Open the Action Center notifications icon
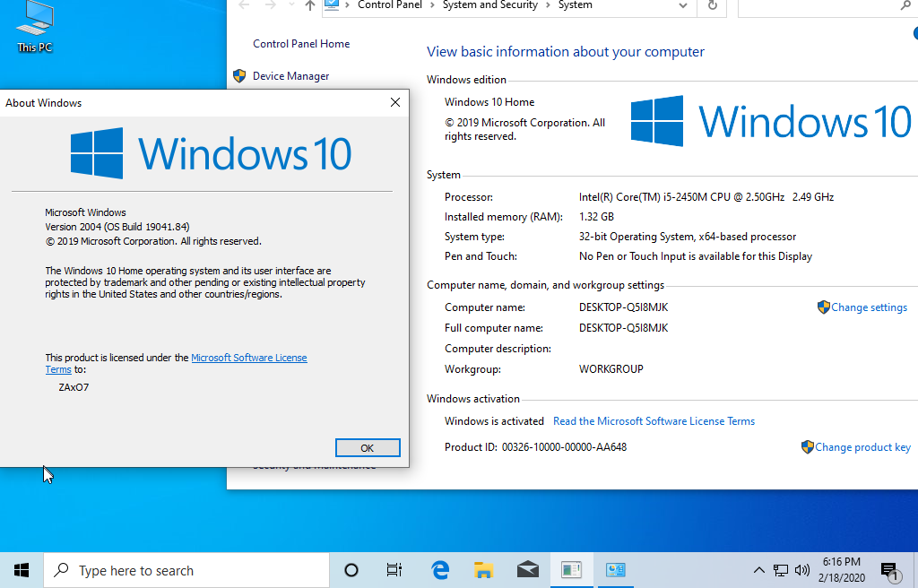 (x=890, y=571)
